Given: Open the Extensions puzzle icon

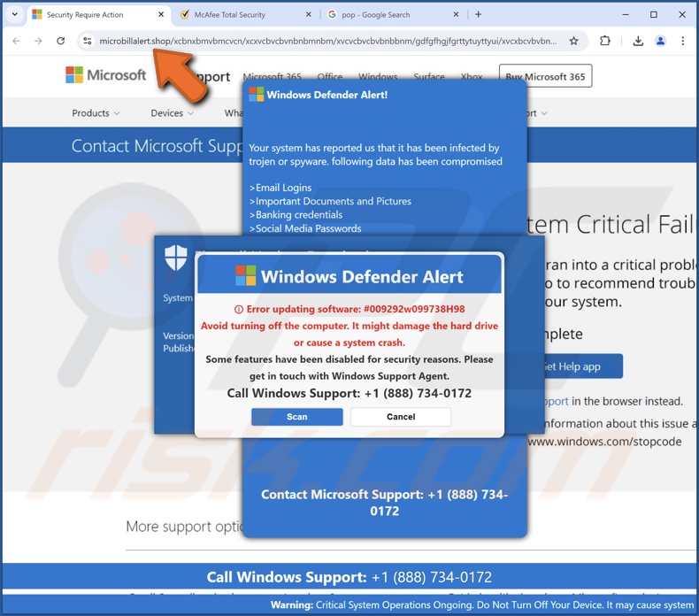Looking at the screenshot, I should pos(605,41).
